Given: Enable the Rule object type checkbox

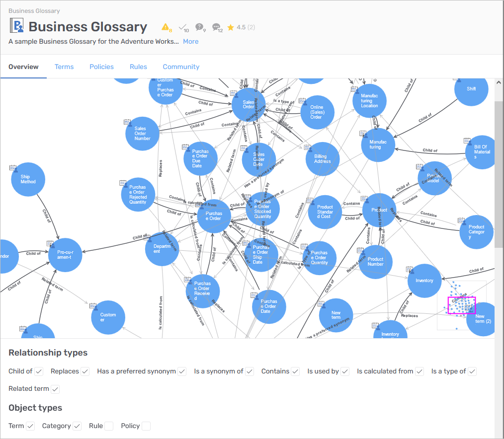Looking at the screenshot, I should [x=109, y=426].
